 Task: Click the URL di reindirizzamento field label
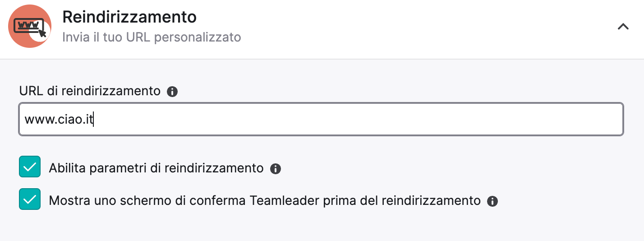pyautogui.click(x=90, y=91)
